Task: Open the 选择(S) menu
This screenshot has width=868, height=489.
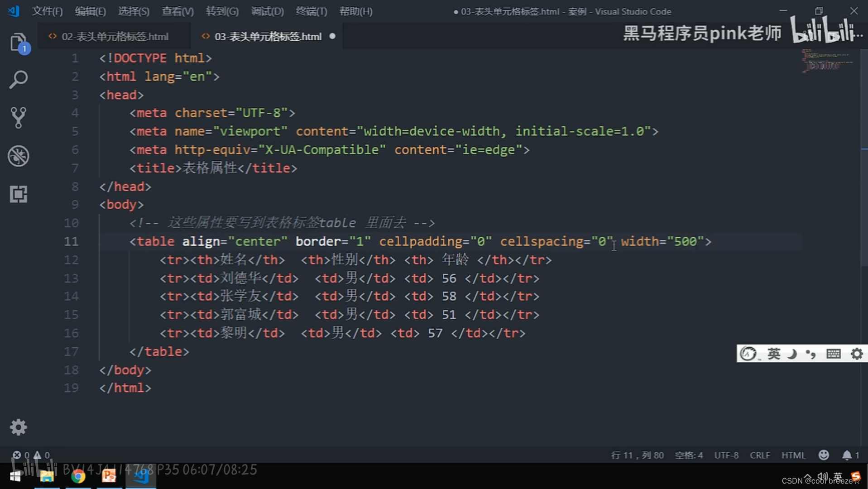Action: coord(134,11)
